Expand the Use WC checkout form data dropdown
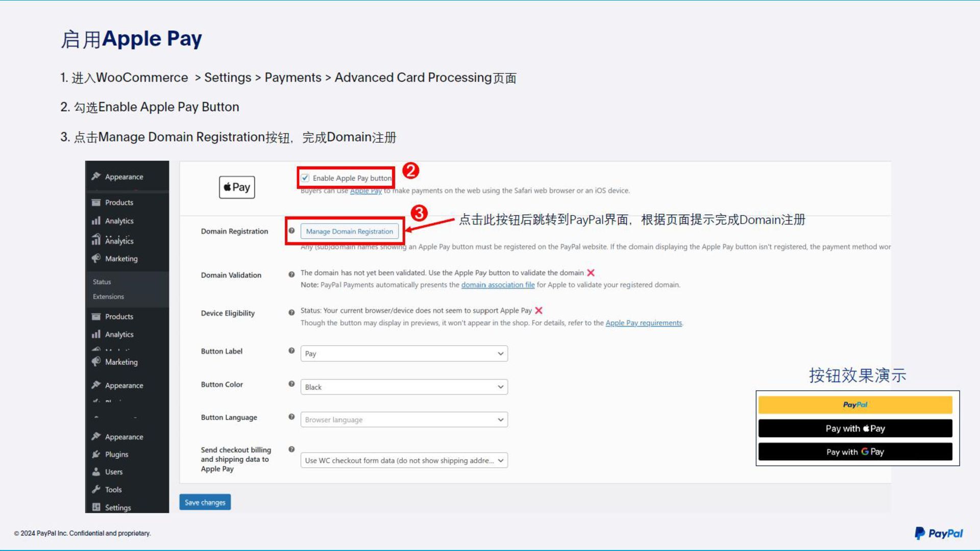 click(x=404, y=460)
